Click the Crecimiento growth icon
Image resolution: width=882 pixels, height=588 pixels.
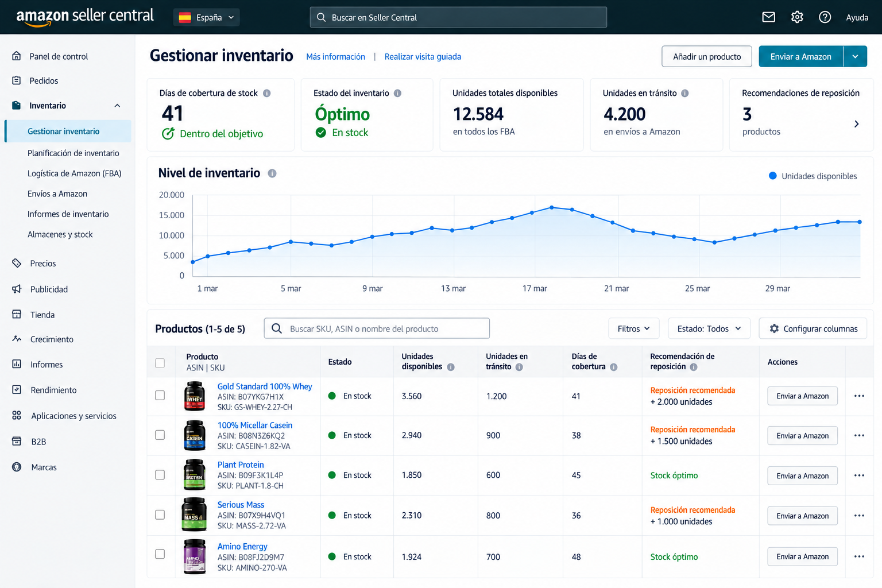click(17, 339)
